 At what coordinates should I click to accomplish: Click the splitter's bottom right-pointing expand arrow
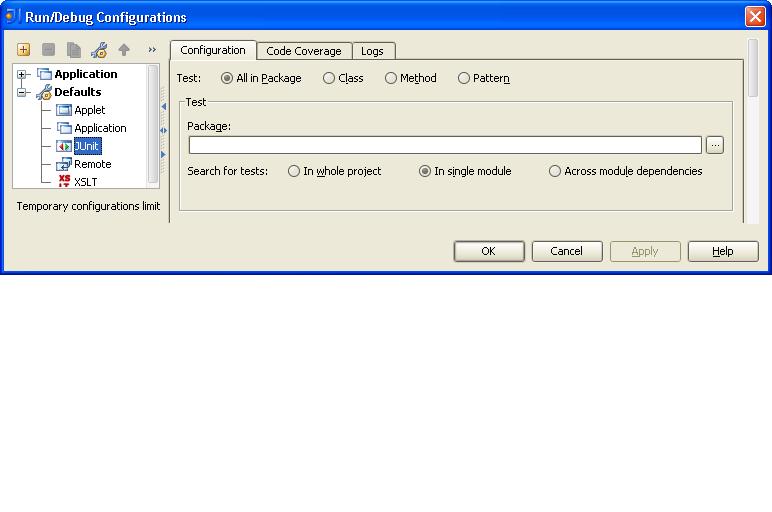coord(163,155)
